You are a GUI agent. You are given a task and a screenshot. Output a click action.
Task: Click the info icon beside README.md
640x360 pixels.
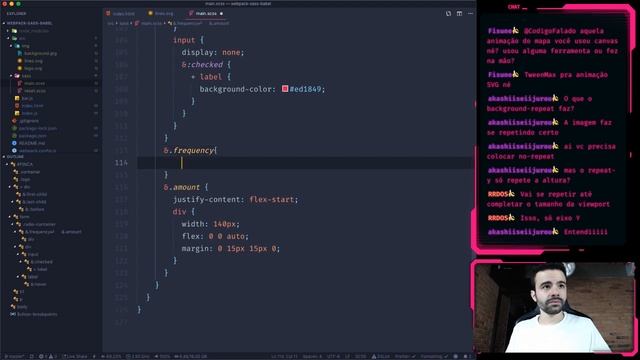(14, 143)
